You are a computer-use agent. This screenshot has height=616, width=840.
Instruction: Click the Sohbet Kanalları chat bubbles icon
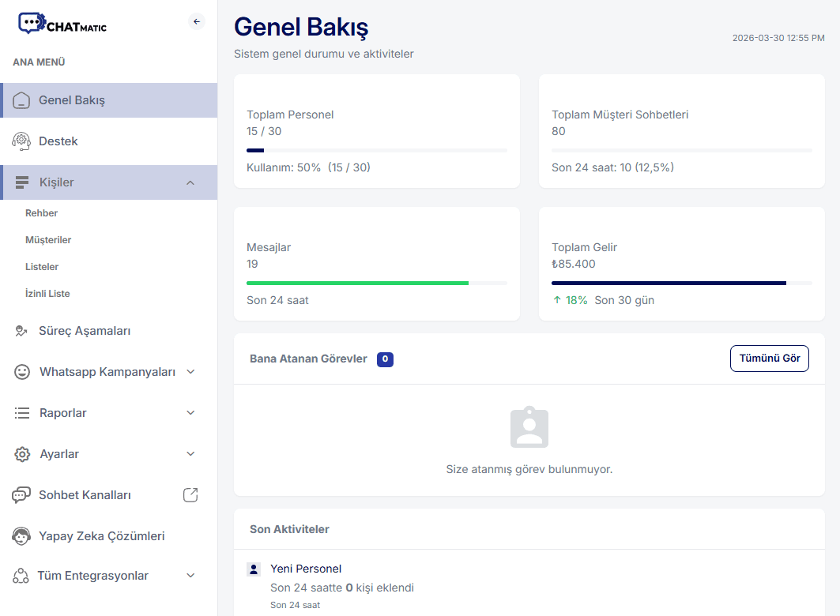(x=21, y=495)
